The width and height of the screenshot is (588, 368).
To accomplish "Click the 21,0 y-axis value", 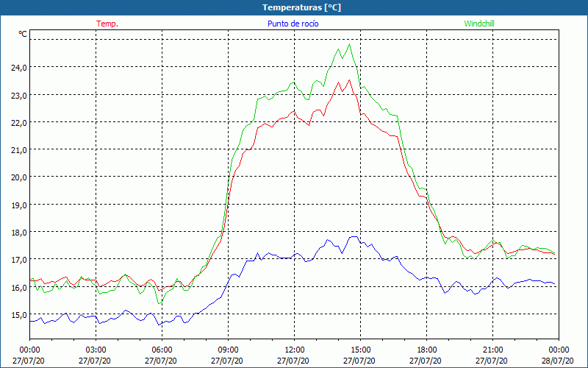I will click(x=20, y=150).
